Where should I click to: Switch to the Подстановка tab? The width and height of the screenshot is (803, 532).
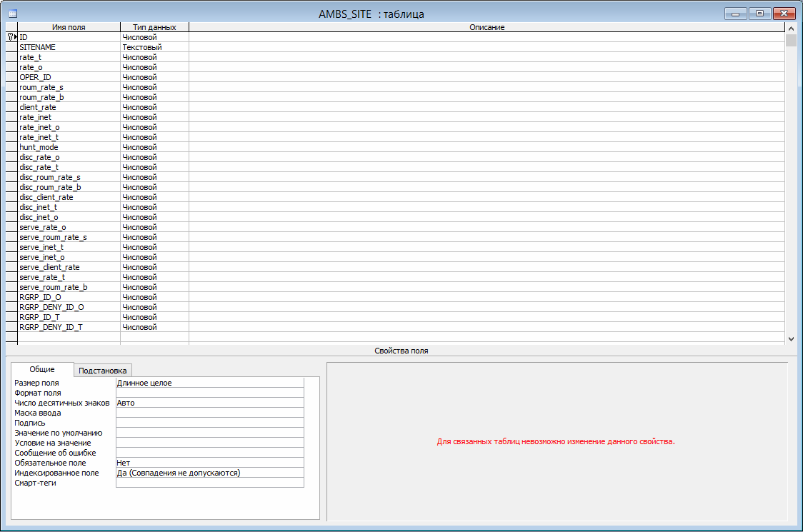pos(103,371)
